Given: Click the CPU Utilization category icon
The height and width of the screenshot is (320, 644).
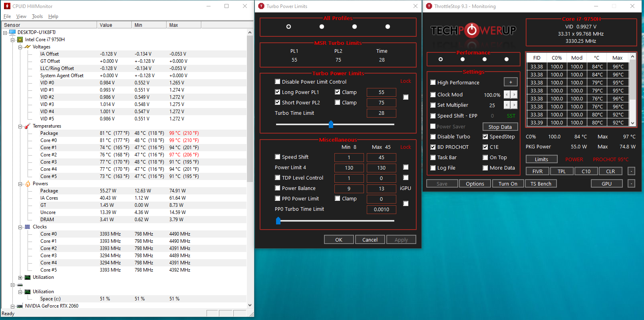Looking at the screenshot, I should (x=28, y=277).
